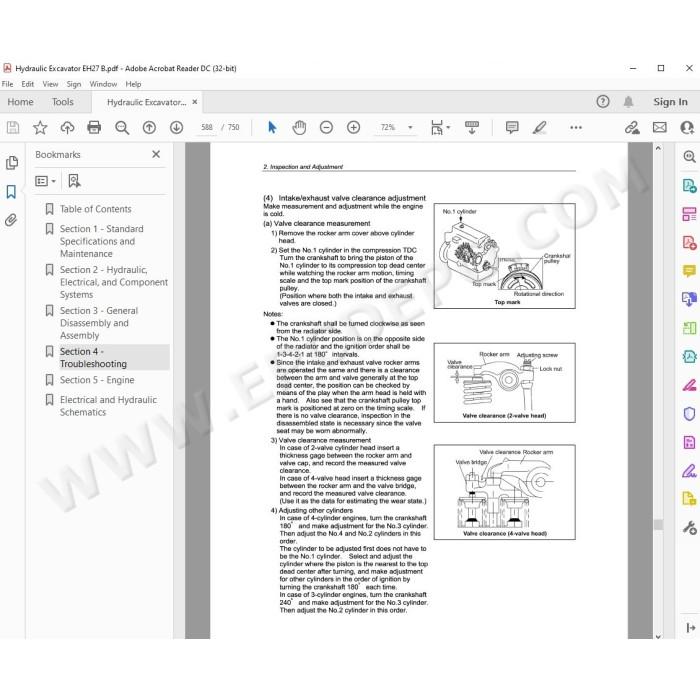Open Section 3 General Disassembly bookmark

(99, 323)
